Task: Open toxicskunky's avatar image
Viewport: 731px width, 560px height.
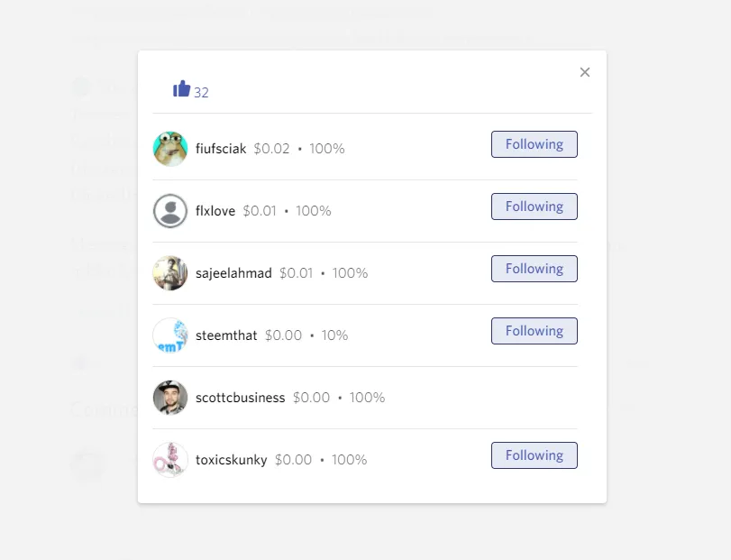Action: (x=170, y=460)
